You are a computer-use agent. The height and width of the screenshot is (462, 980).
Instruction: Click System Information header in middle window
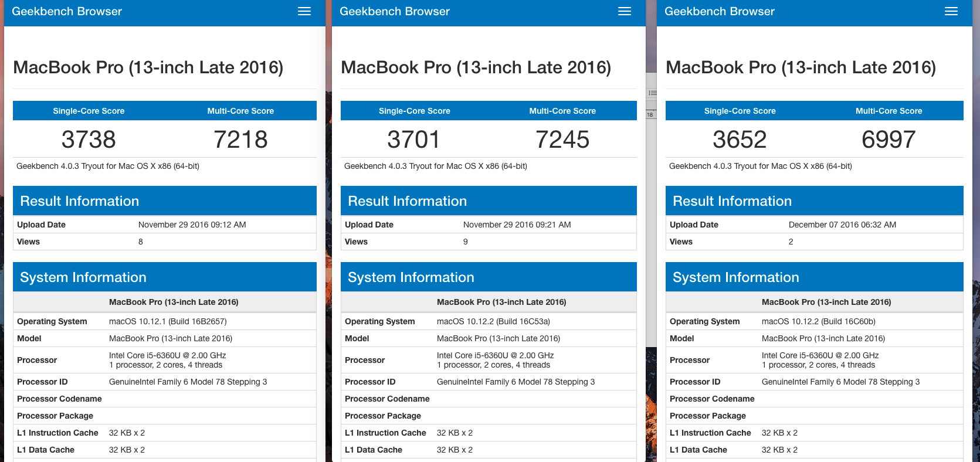pos(489,277)
